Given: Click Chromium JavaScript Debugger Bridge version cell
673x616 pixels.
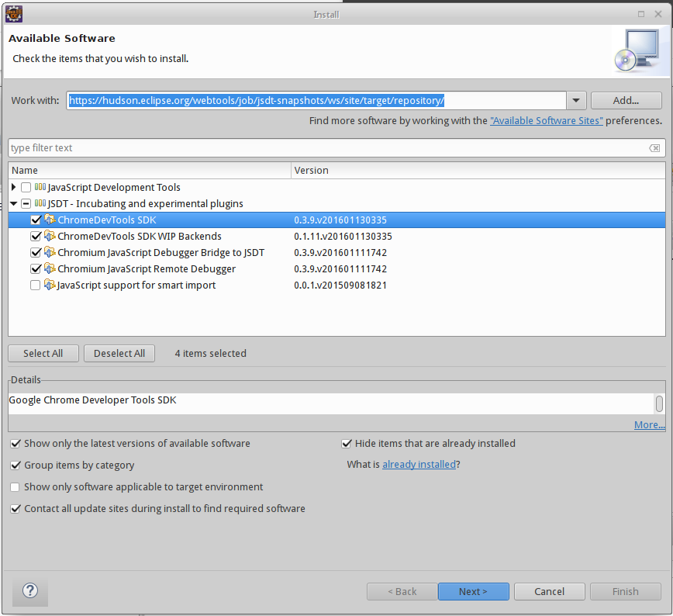Looking at the screenshot, I should [x=340, y=253].
